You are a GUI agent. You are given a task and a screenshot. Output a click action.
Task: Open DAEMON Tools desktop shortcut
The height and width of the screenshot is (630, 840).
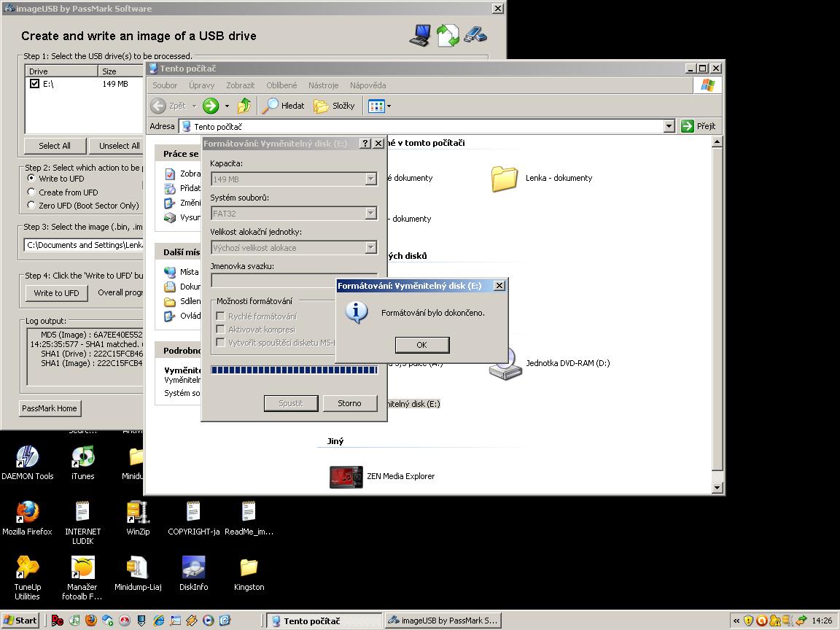[x=27, y=458]
